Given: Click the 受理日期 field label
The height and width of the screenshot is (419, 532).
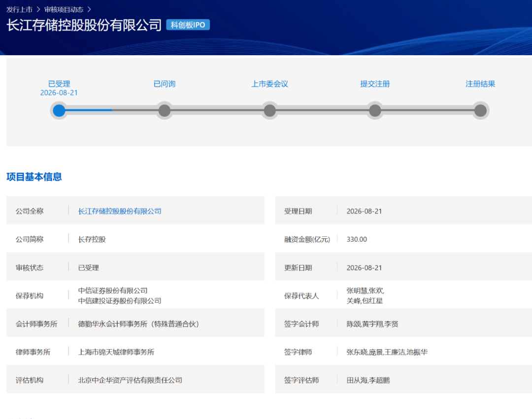Looking at the screenshot, I should pos(298,211).
